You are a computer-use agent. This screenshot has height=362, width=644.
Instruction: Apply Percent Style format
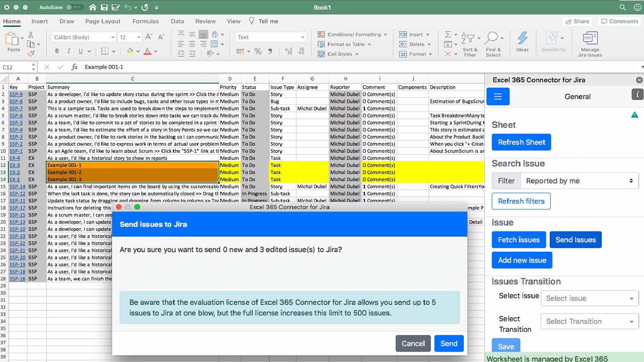[258, 51]
